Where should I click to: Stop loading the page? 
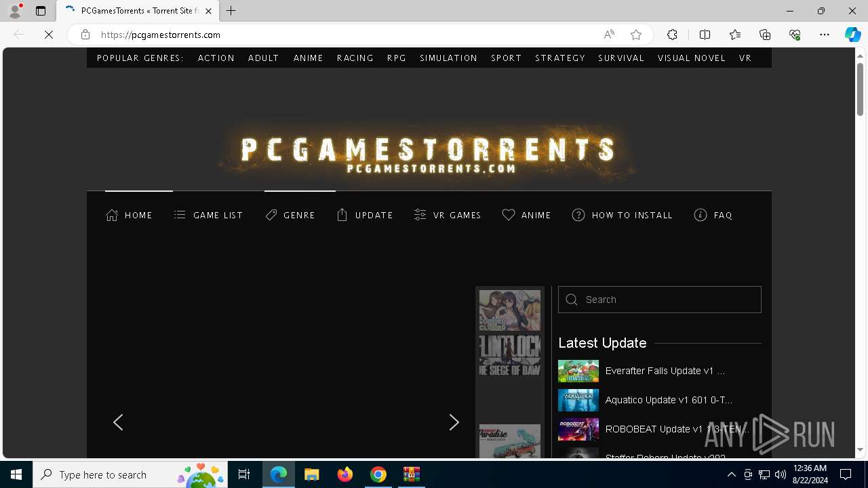pos(49,35)
